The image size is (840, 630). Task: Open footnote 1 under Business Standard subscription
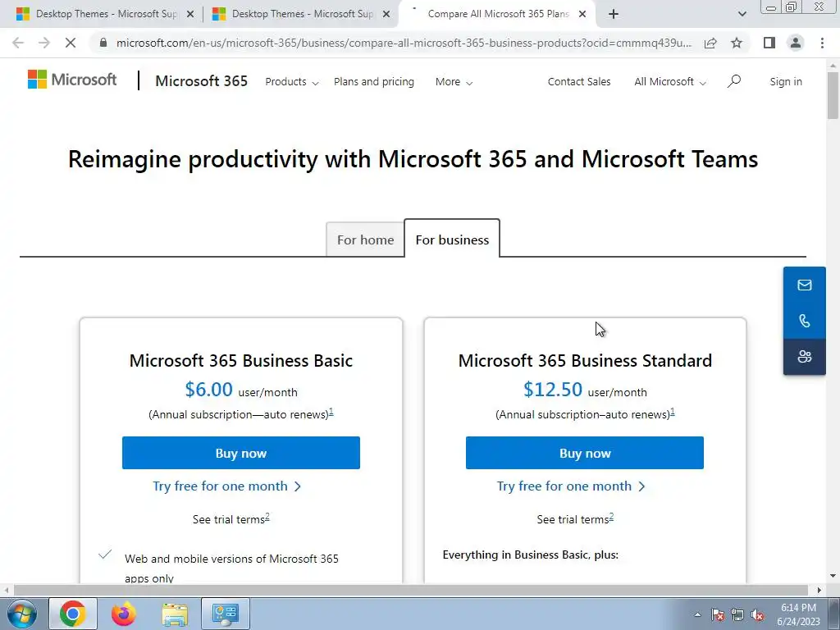[x=673, y=412]
